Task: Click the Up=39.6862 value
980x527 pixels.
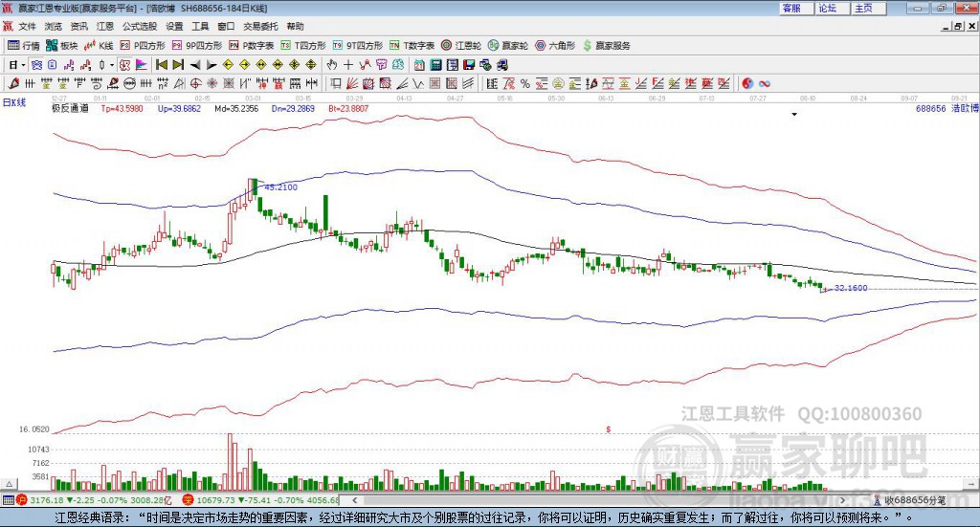Action: click(179, 108)
